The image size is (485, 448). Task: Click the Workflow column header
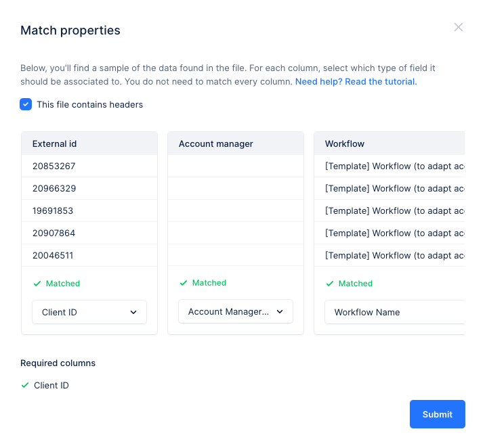pos(344,143)
